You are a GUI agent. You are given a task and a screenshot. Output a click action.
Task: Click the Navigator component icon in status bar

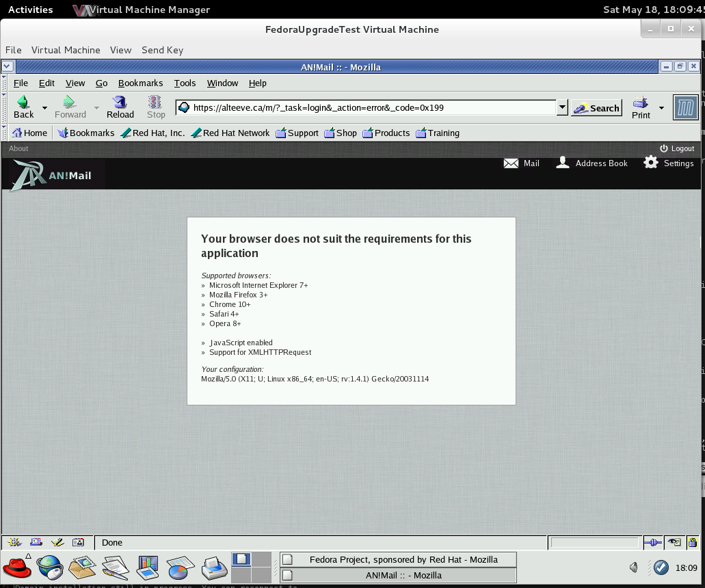(14, 542)
